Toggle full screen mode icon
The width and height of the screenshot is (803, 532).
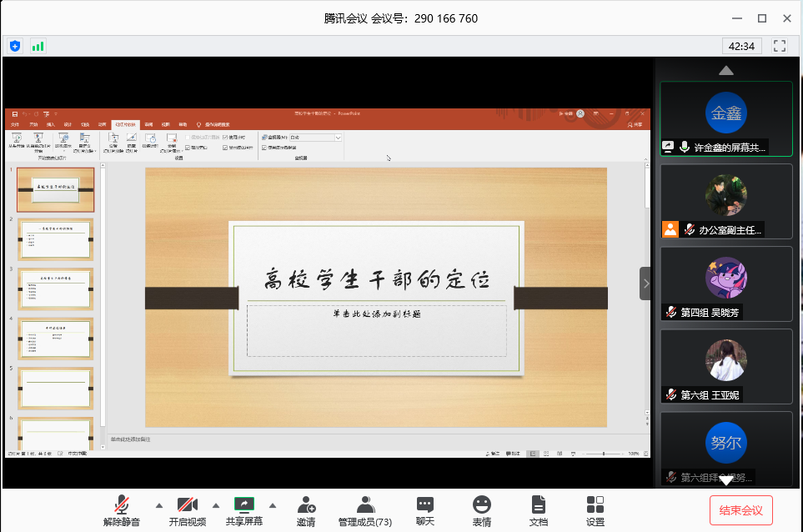coord(780,46)
